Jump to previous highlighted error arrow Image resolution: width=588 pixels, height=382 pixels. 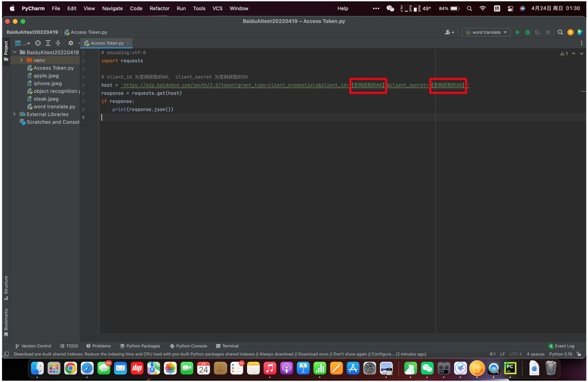pyautogui.click(x=573, y=53)
